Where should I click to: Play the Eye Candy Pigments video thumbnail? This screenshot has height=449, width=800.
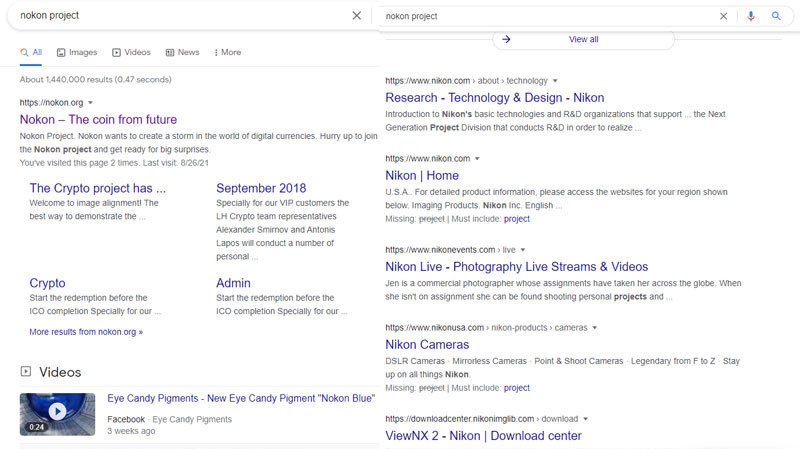click(x=57, y=414)
